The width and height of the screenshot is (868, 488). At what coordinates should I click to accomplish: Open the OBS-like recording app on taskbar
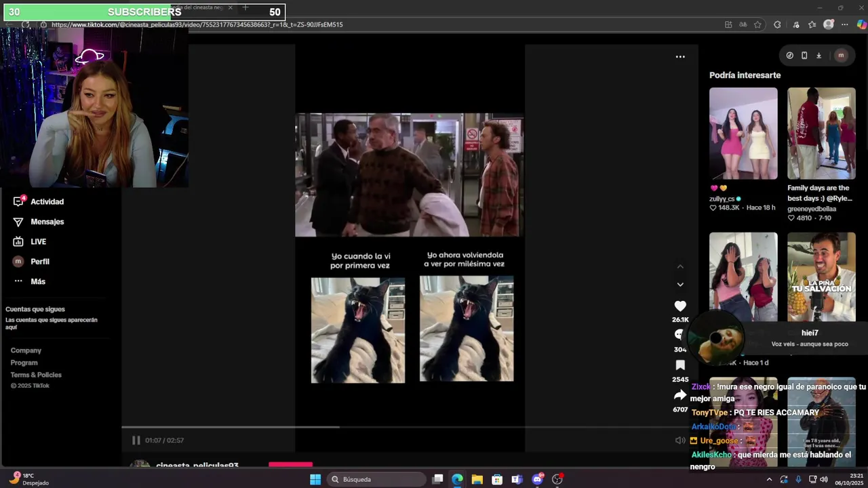click(x=557, y=479)
